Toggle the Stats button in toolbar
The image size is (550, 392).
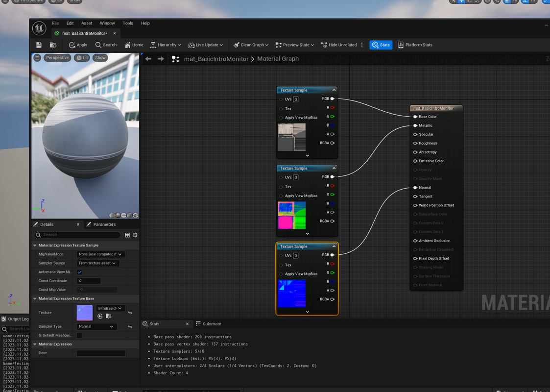(381, 45)
